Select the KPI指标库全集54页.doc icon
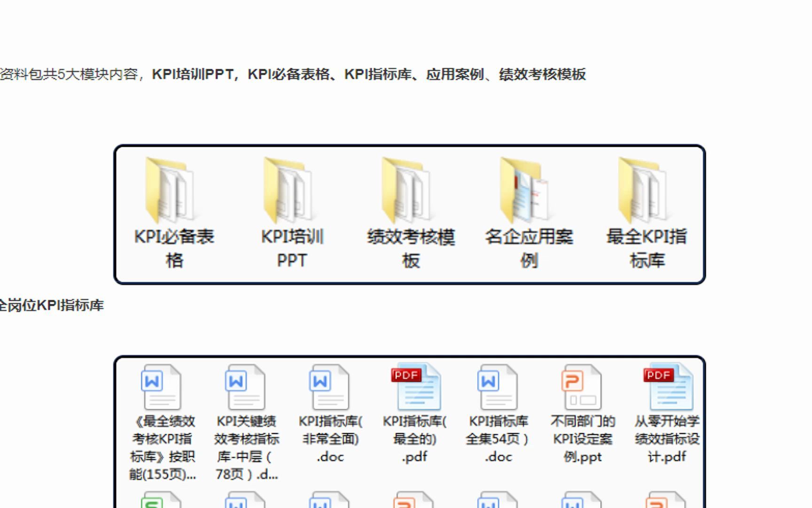Image resolution: width=812 pixels, height=508 pixels. [x=498, y=387]
